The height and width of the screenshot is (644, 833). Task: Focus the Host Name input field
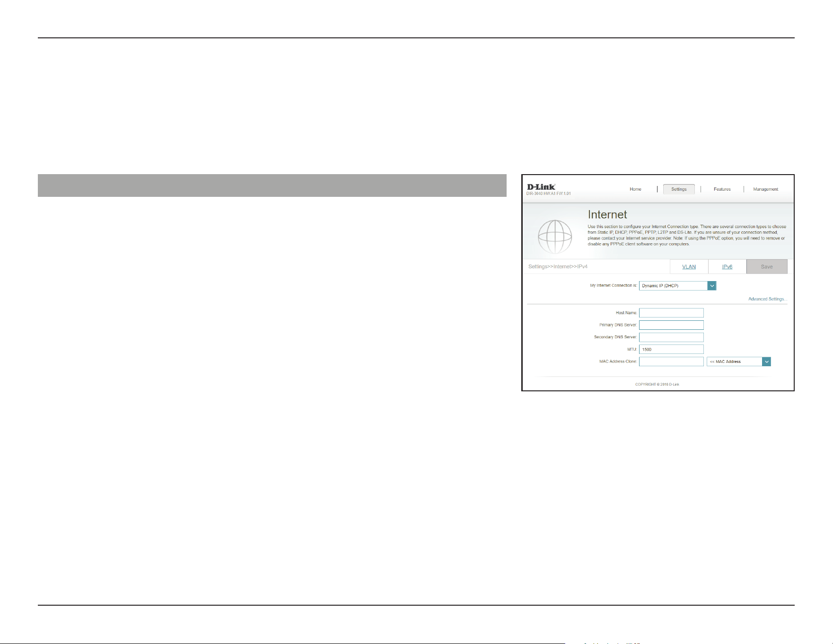(x=671, y=313)
